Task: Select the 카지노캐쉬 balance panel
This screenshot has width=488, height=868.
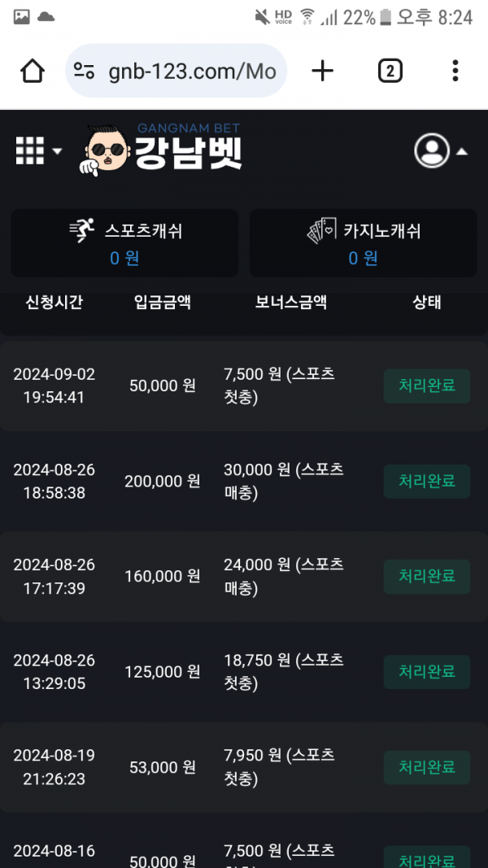Action: [363, 243]
